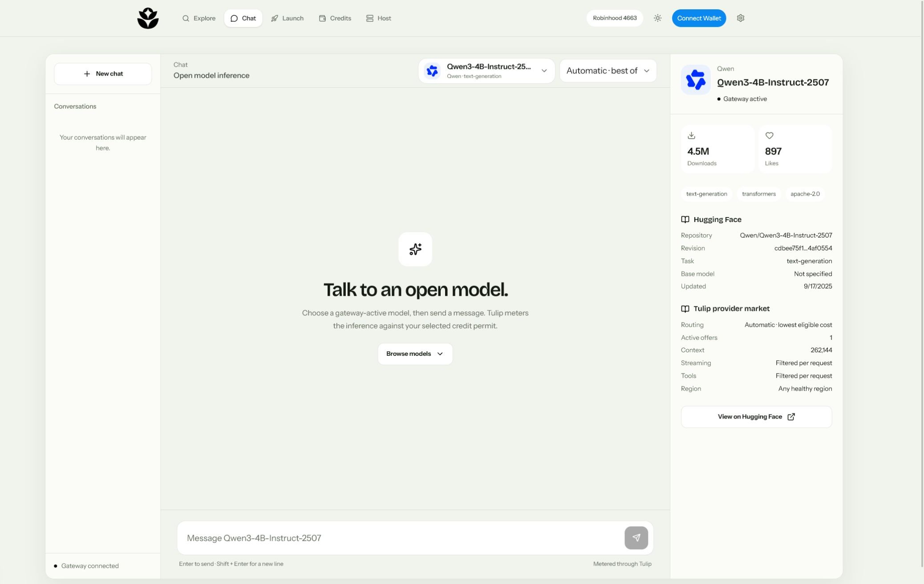Open settings gear icon
Screen dimensions: 924x584
pos(741,18)
